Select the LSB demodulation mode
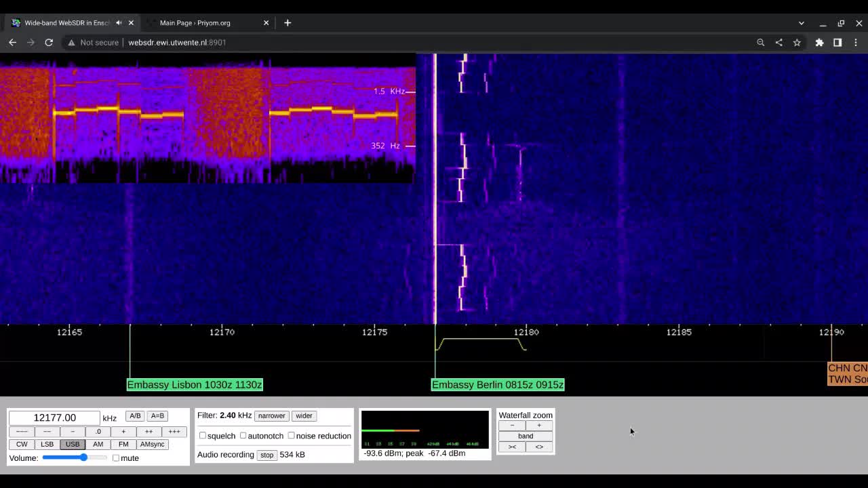The height and width of the screenshot is (488, 868). [x=47, y=445]
